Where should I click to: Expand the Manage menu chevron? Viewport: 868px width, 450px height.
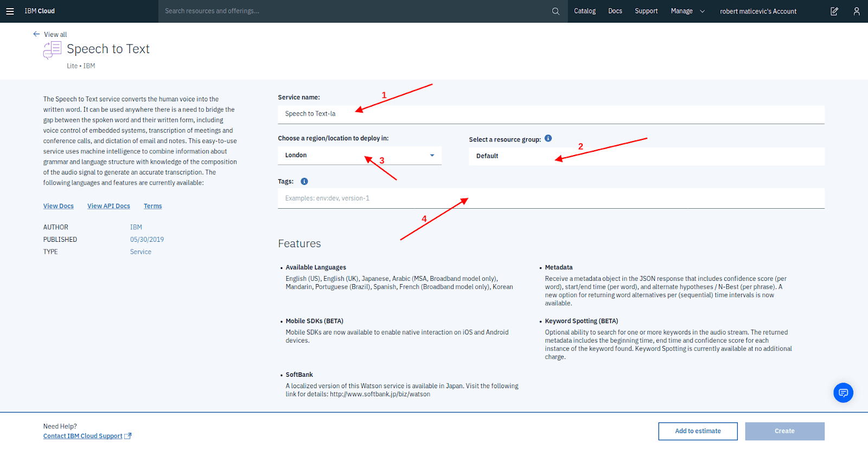point(703,11)
